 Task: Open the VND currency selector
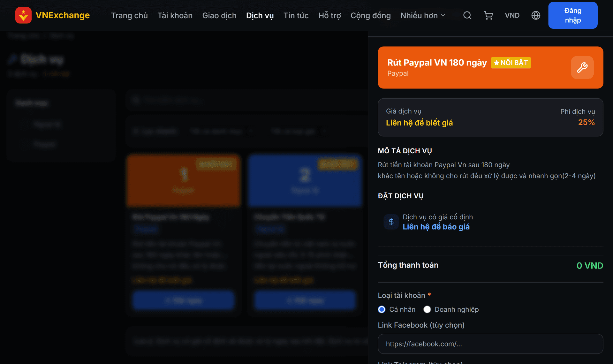(x=512, y=15)
